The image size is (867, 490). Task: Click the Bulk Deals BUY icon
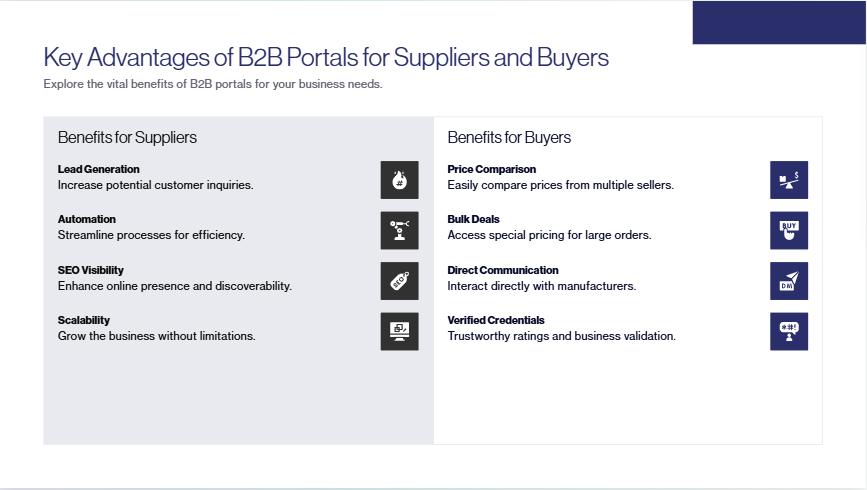[789, 230]
